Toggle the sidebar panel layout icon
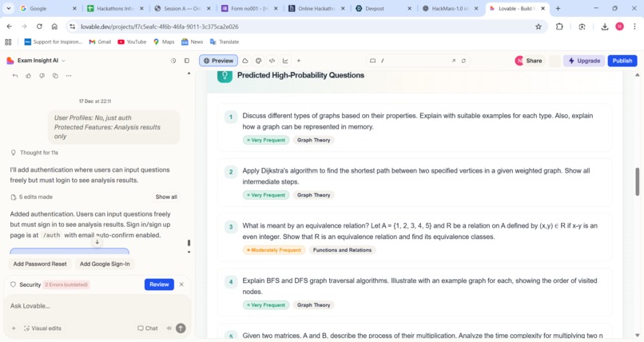644x342 pixels. pos(187,61)
